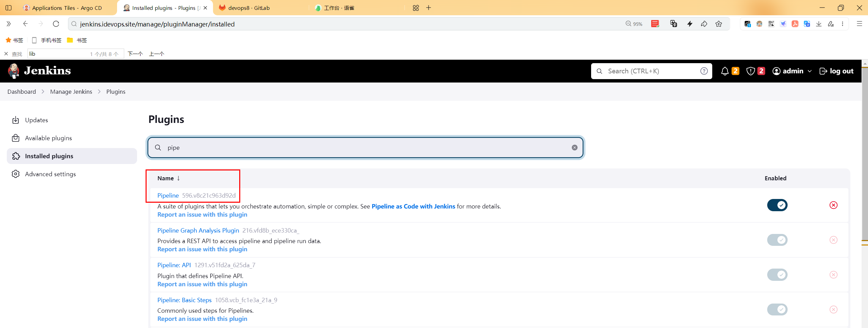This screenshot has width=868, height=328.
Task: Open the 手机书签 bookmarks entry
Action: click(47, 40)
